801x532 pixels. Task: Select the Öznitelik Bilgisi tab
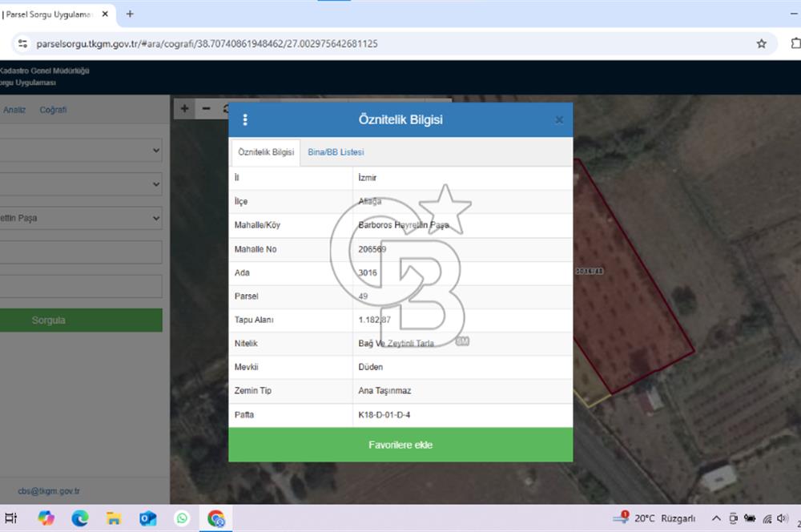(266, 152)
